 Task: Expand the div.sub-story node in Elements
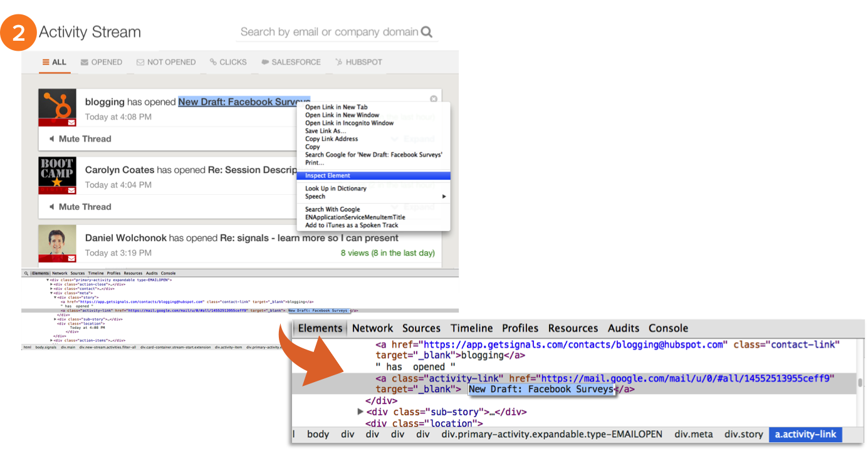coord(360,412)
